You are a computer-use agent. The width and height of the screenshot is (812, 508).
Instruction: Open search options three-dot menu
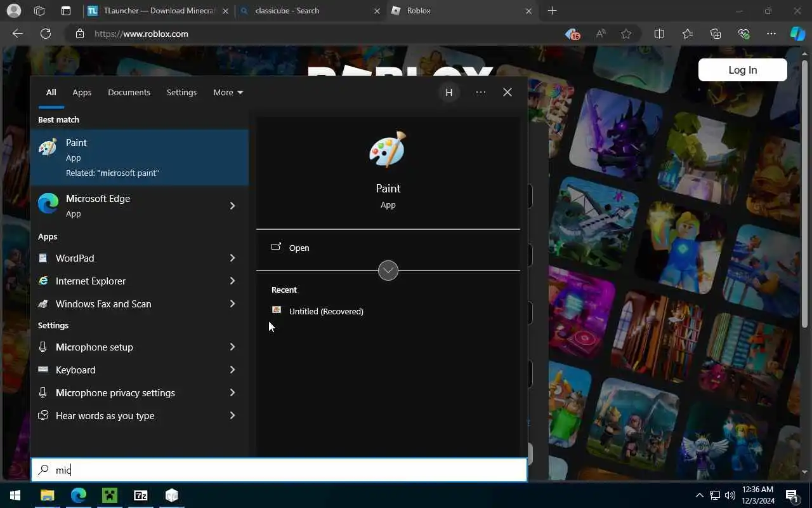(x=481, y=92)
